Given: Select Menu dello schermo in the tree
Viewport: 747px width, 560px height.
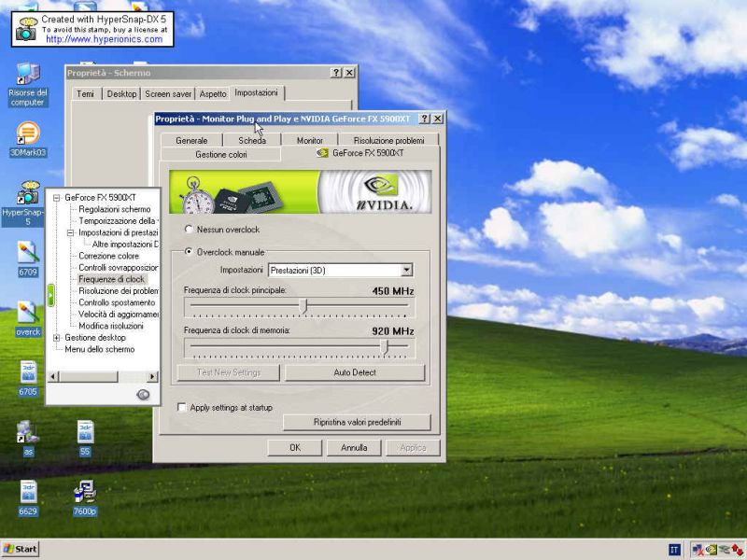Looking at the screenshot, I should click(x=100, y=349).
